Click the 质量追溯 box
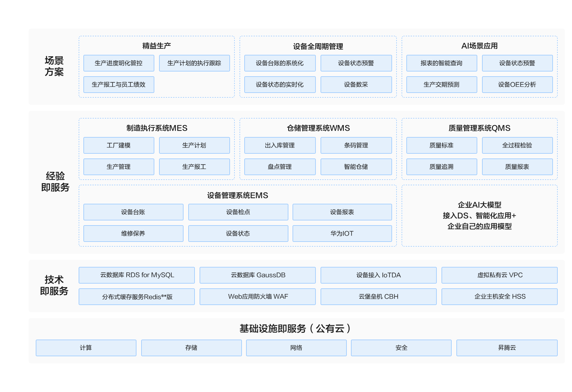The height and width of the screenshot is (392, 572). 442,167
